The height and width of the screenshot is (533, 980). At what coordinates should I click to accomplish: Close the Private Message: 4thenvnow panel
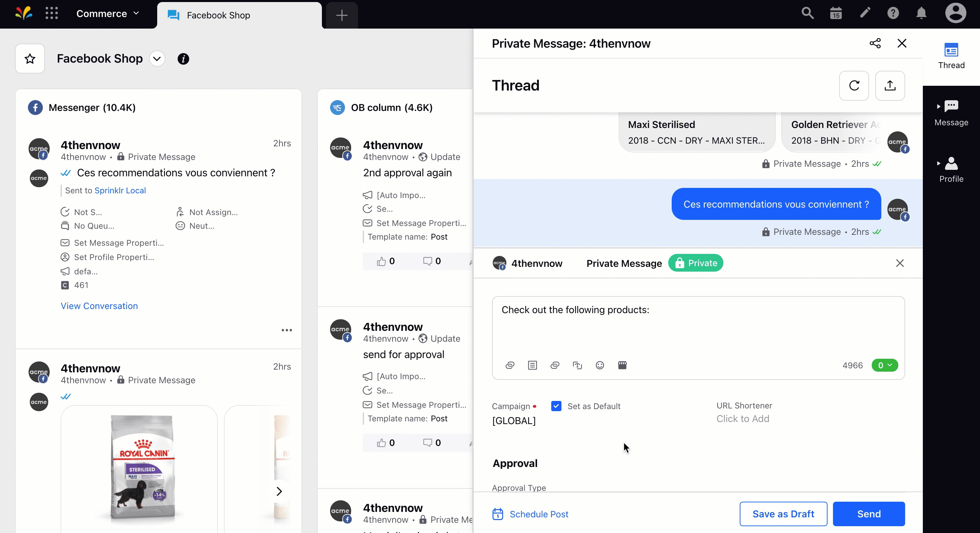(902, 43)
